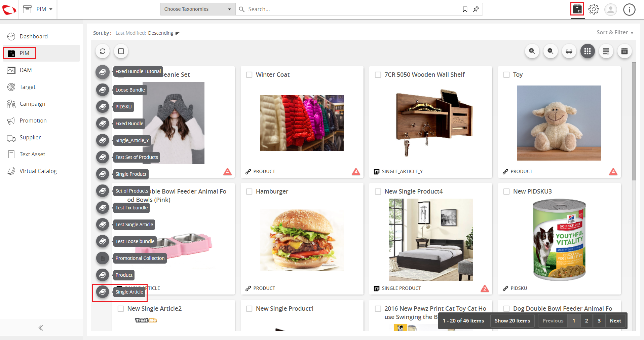Check the Toy product checkbox
644x340 pixels.
click(506, 75)
